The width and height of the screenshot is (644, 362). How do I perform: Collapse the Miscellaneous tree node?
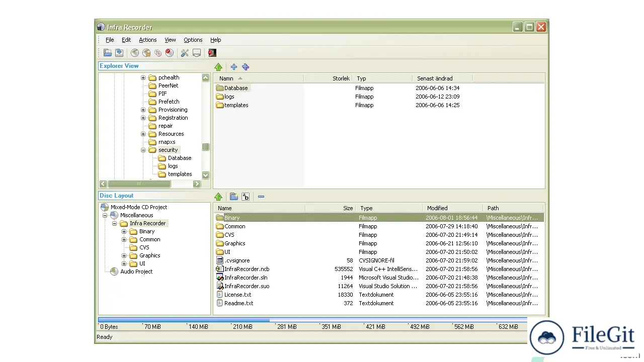tap(105, 215)
